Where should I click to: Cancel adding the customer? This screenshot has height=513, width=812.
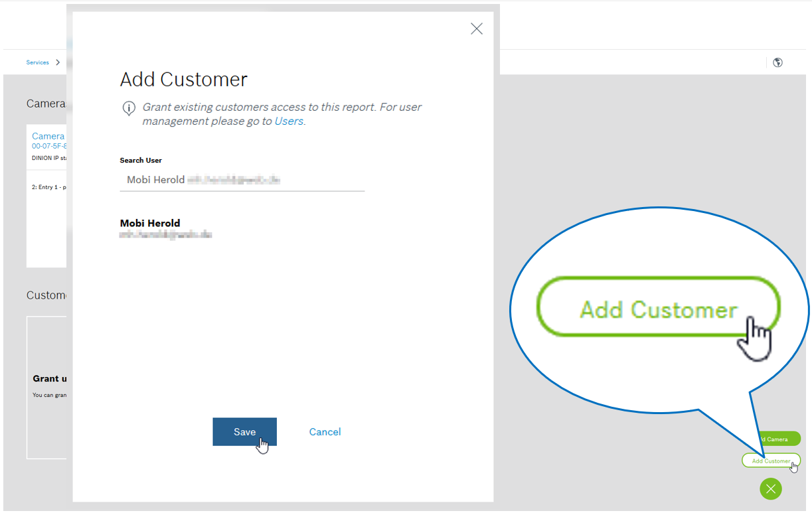[x=325, y=432]
